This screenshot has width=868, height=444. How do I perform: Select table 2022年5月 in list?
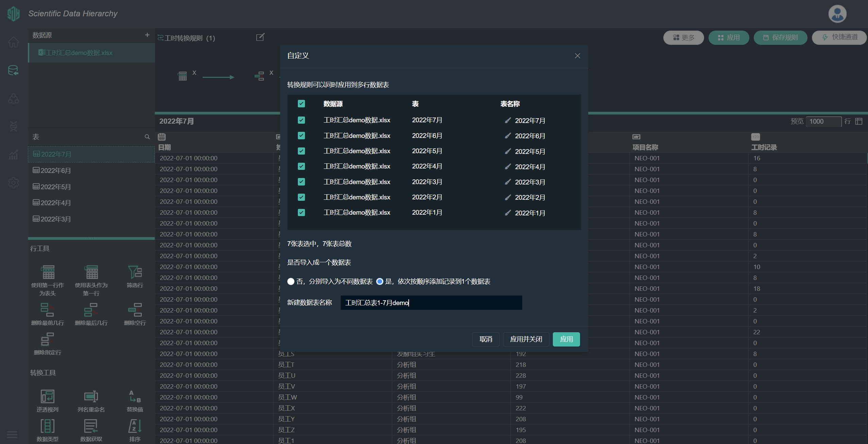(x=91, y=187)
